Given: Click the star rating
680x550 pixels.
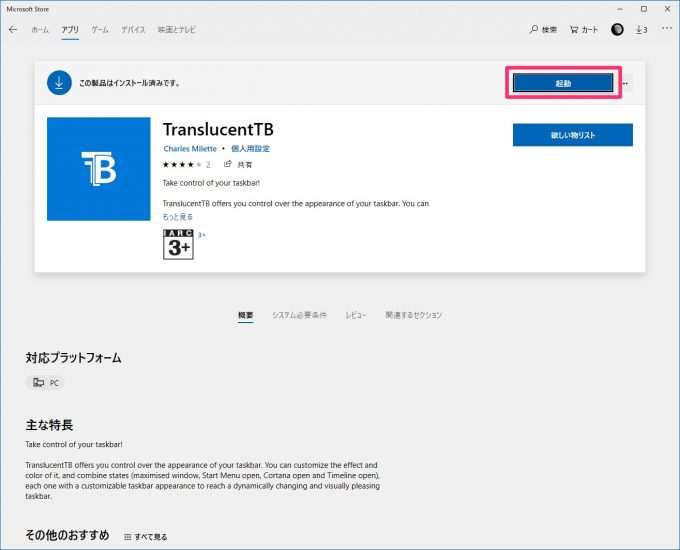Looking at the screenshot, I should [182, 164].
